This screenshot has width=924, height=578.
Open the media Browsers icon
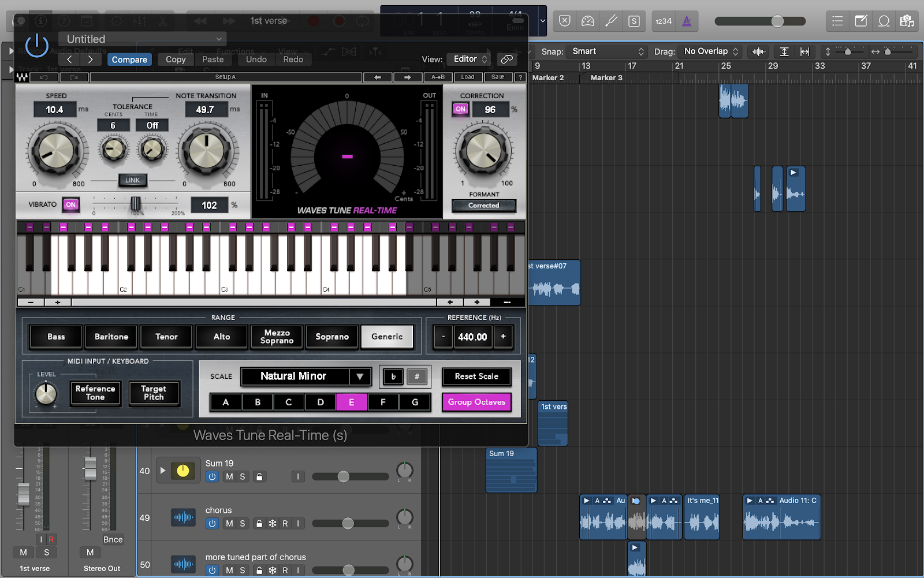coord(907,21)
